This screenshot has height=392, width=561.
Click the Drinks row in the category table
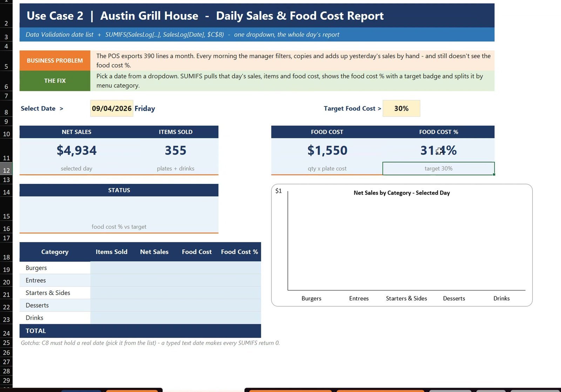(x=140, y=318)
